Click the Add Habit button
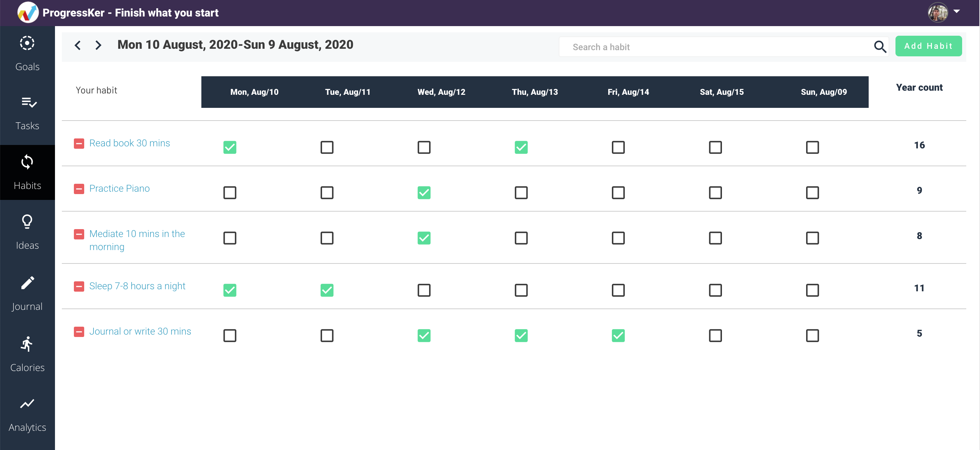 [x=928, y=46]
